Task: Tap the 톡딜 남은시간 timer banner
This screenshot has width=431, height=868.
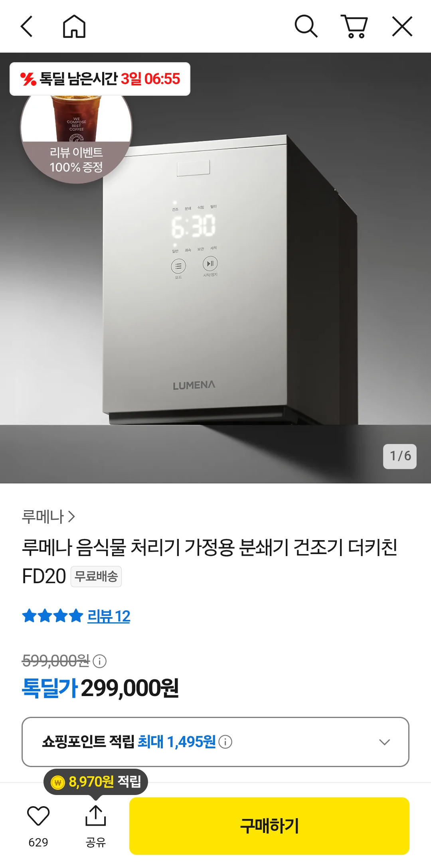Action: 100,79
